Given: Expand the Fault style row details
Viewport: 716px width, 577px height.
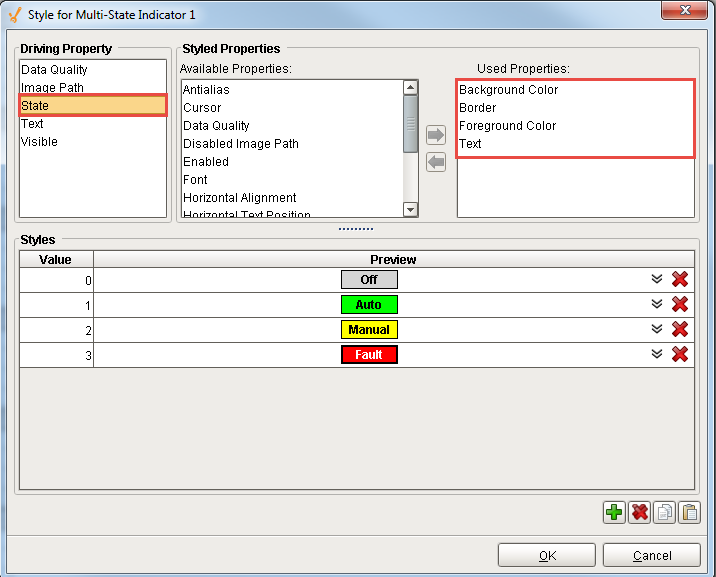Looking at the screenshot, I should point(657,354).
